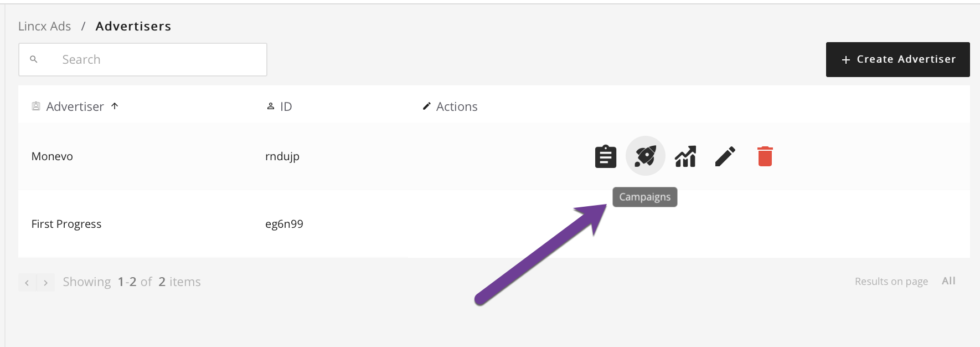View Monevo's chart reporting icon
This screenshot has width=980, height=347.
(x=685, y=156)
